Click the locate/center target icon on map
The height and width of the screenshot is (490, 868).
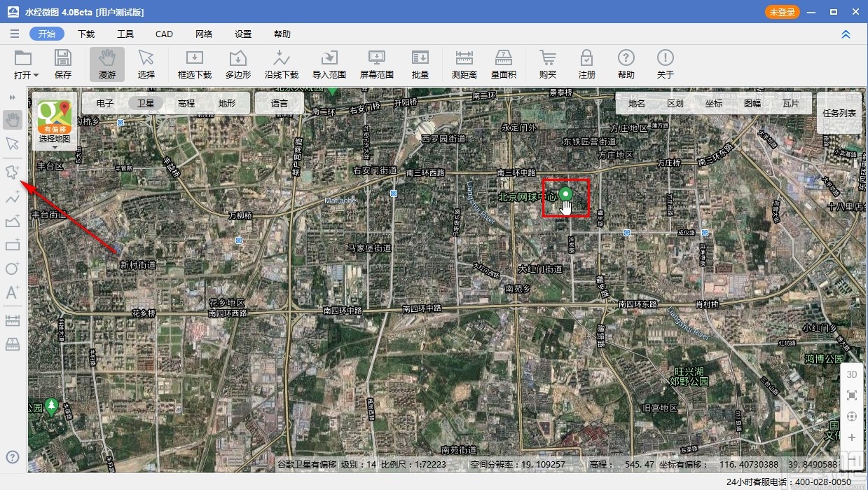coord(852,416)
